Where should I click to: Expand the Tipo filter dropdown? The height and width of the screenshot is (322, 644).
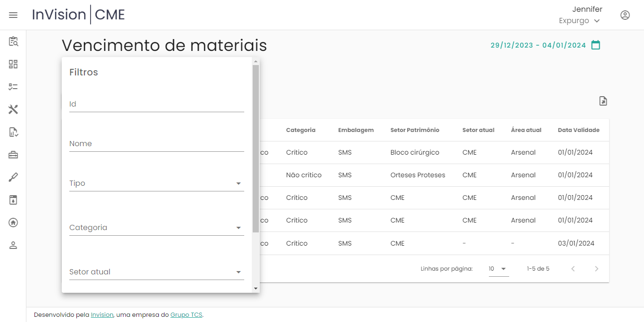156,183
